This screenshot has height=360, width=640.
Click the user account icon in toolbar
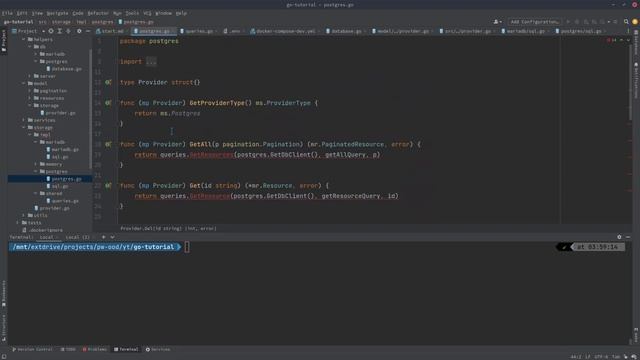coord(497,22)
